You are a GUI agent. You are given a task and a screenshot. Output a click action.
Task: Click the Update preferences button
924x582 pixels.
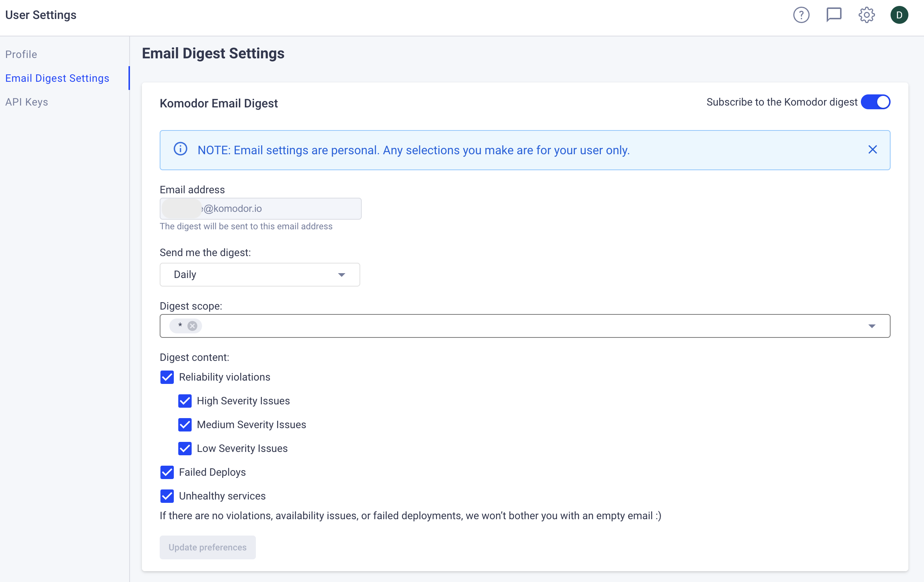pyautogui.click(x=208, y=547)
